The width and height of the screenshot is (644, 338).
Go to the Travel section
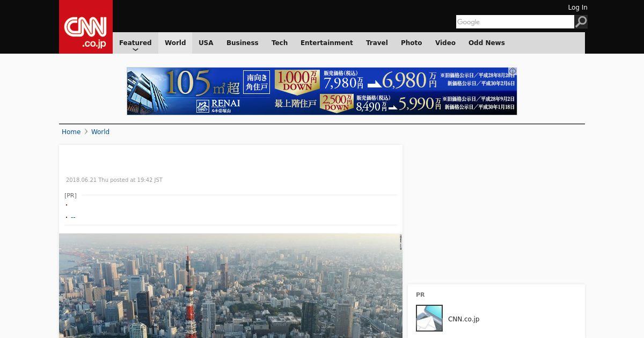pyautogui.click(x=377, y=43)
